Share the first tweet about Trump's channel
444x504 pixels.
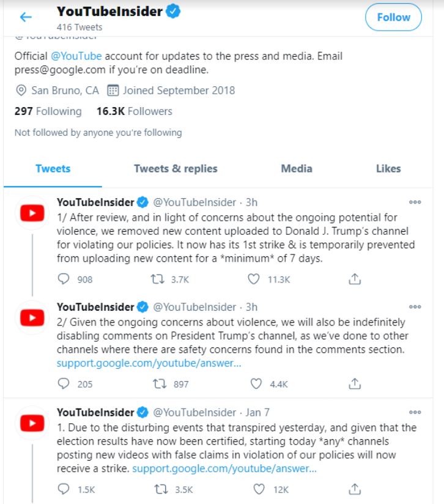(355, 279)
